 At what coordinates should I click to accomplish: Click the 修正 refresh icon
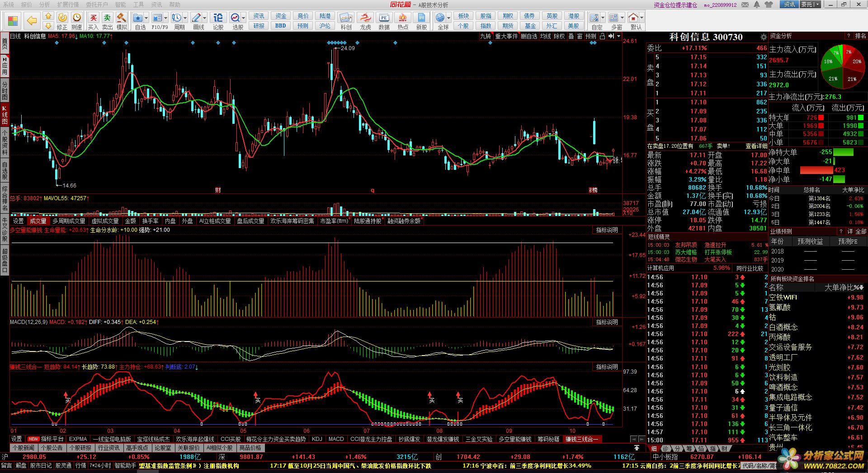62,18
